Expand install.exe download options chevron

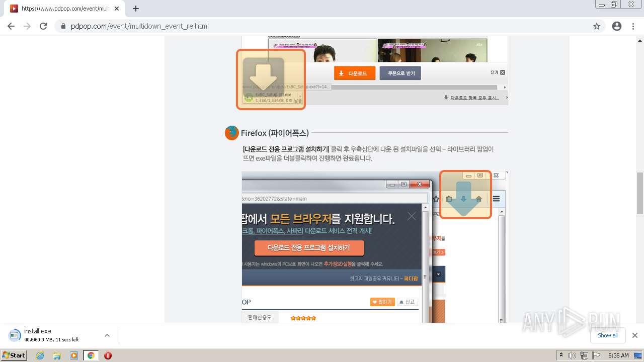point(107,335)
